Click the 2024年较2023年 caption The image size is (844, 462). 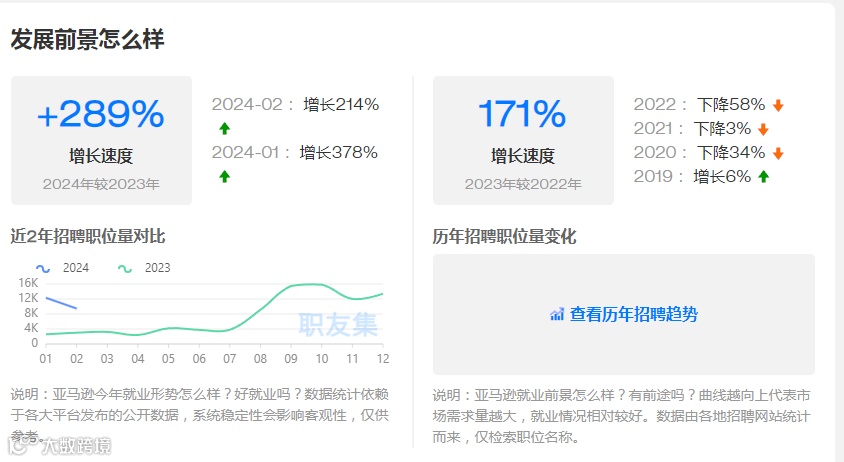pyautogui.click(x=101, y=184)
